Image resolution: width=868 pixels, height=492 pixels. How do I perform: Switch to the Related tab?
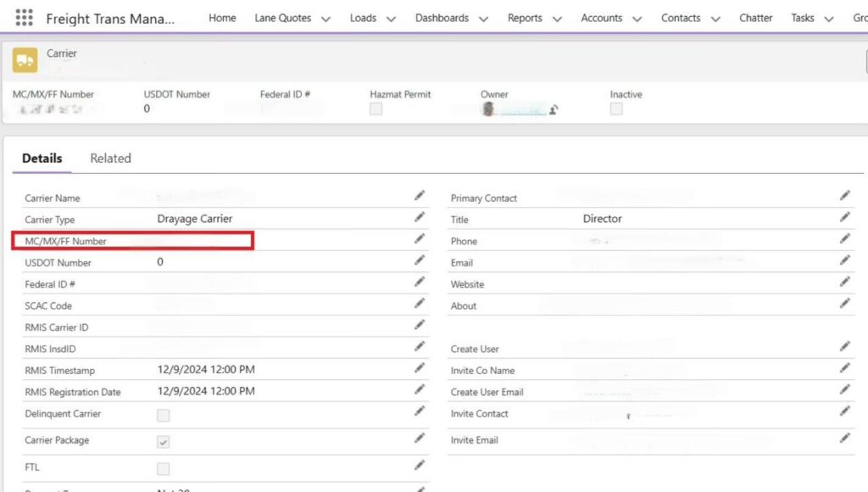click(x=111, y=158)
